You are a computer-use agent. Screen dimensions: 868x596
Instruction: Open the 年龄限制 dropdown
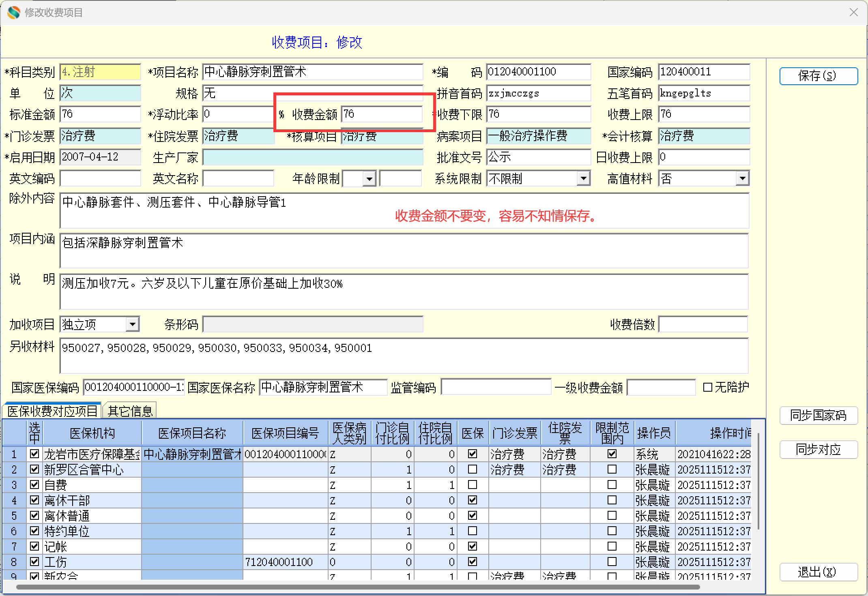[x=369, y=179]
